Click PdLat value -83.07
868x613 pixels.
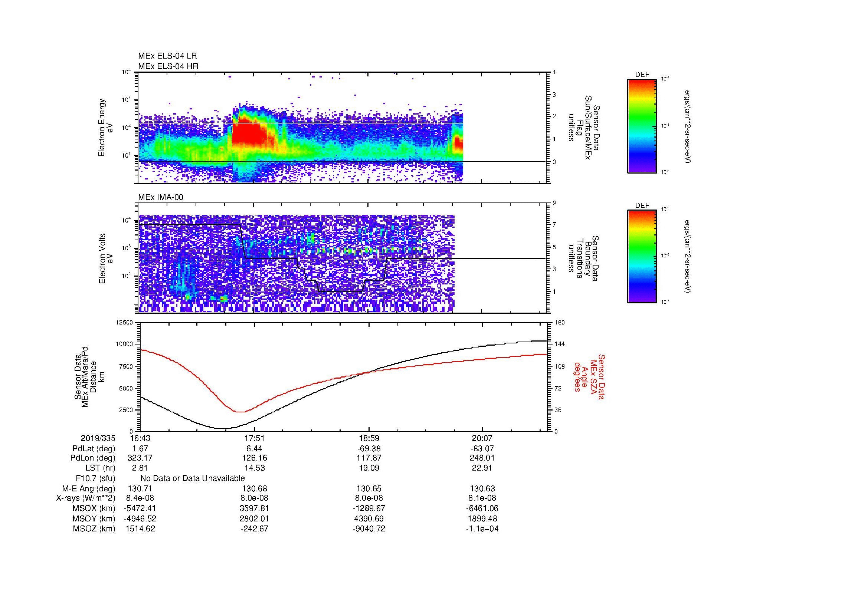[x=482, y=449]
